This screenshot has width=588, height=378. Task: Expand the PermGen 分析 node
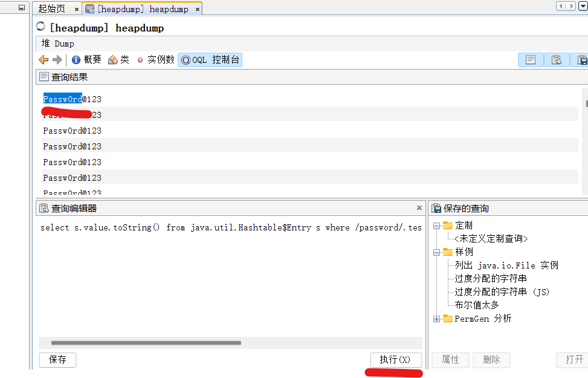click(x=436, y=319)
